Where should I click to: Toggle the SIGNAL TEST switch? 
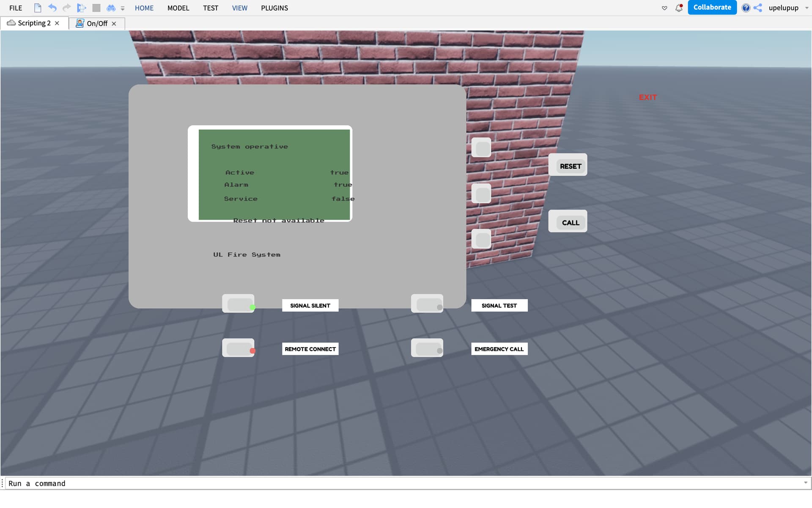coord(427,304)
